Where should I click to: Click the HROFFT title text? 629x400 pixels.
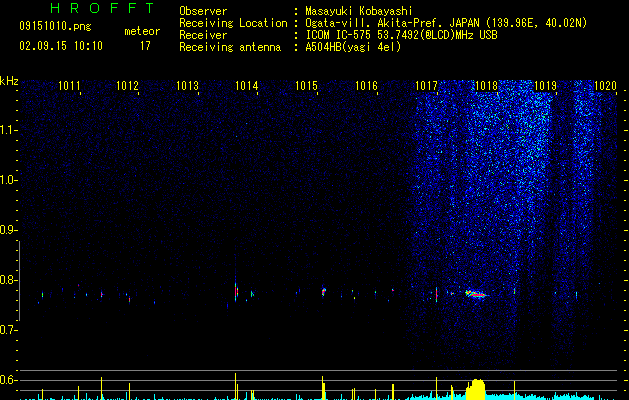point(102,8)
